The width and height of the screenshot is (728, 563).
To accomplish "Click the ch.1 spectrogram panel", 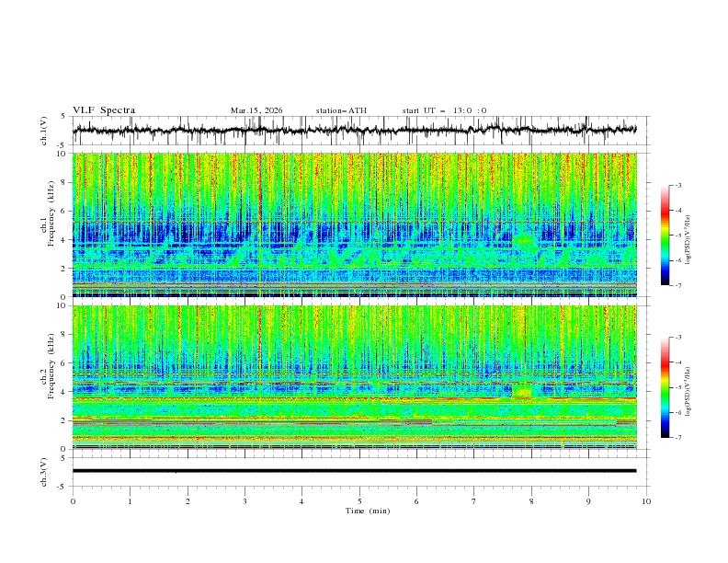I will tap(354, 224).
